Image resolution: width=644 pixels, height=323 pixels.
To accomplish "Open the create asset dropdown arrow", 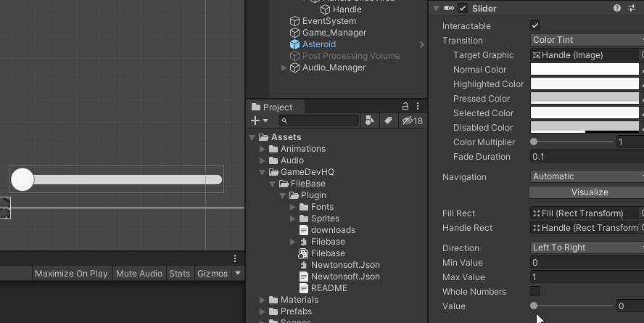I will [x=265, y=120].
